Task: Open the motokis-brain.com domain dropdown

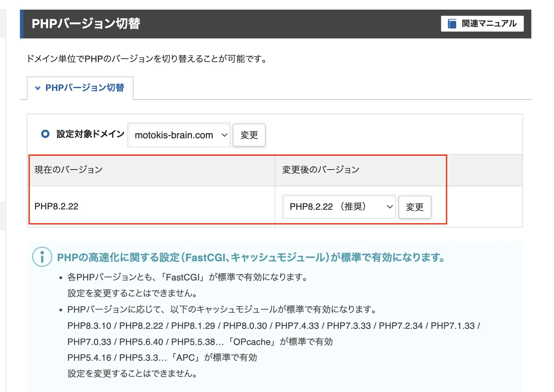Action: pos(179,135)
